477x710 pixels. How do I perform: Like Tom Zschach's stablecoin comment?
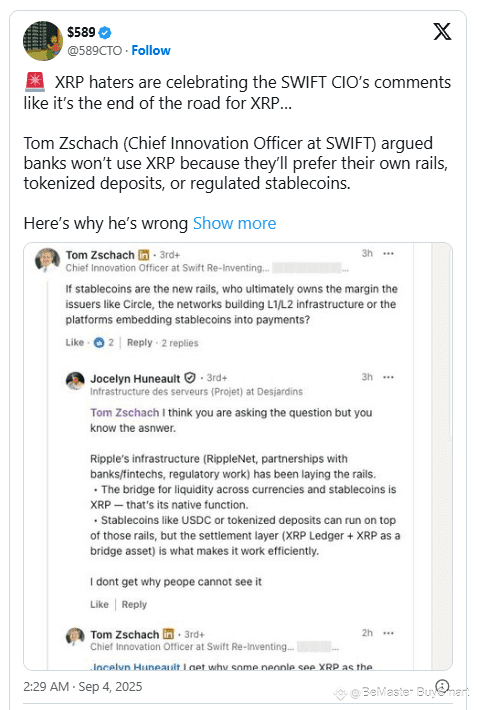(x=75, y=342)
